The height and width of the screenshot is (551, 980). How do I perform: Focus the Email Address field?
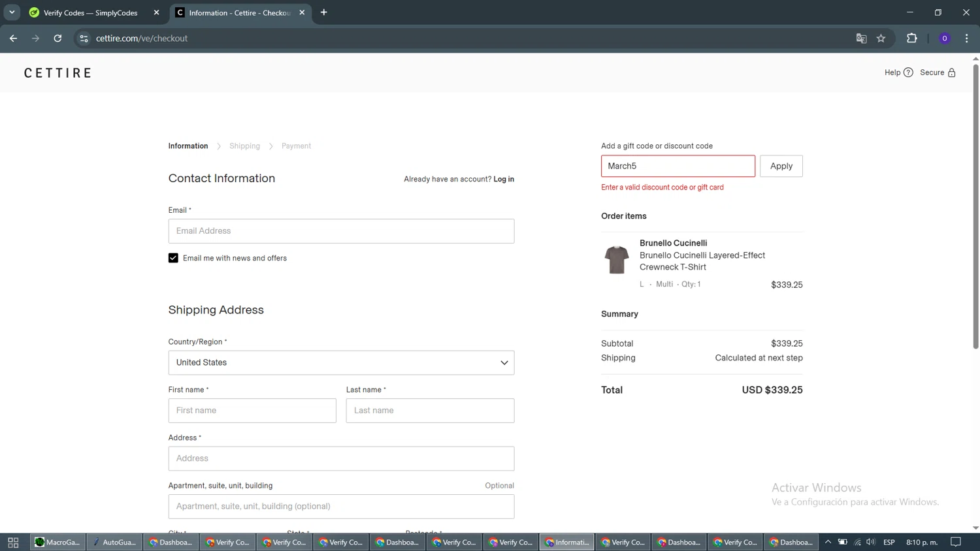341,231
